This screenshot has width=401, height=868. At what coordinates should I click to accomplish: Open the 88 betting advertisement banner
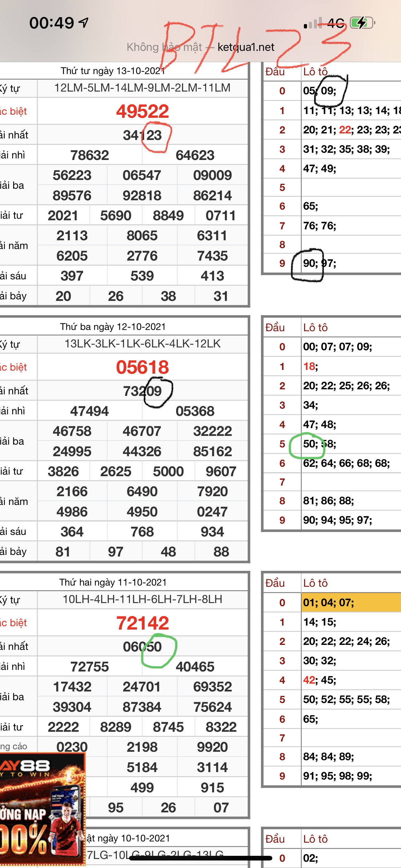pos(42,809)
